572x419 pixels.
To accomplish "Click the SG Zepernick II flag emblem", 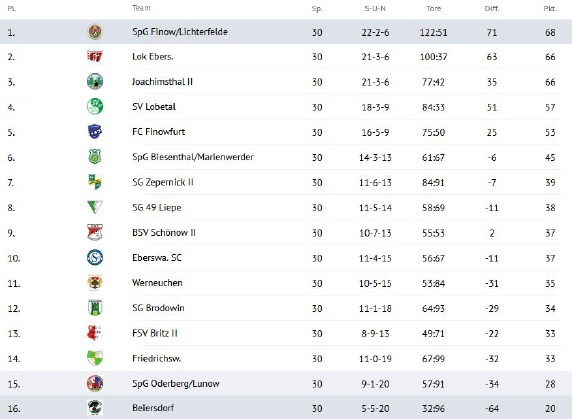I will tap(95, 182).
